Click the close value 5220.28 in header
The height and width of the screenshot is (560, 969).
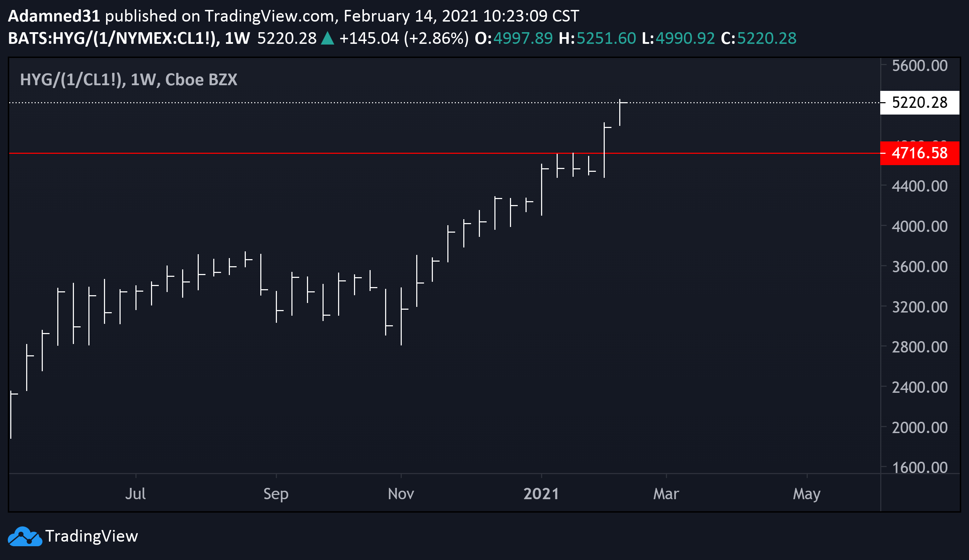point(767,39)
